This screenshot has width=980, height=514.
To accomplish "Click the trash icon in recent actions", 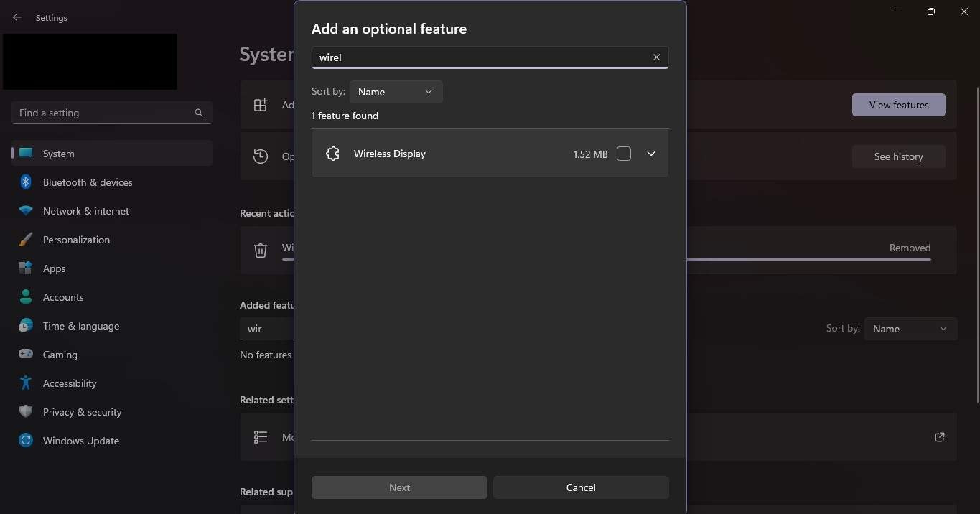I will pyautogui.click(x=261, y=250).
